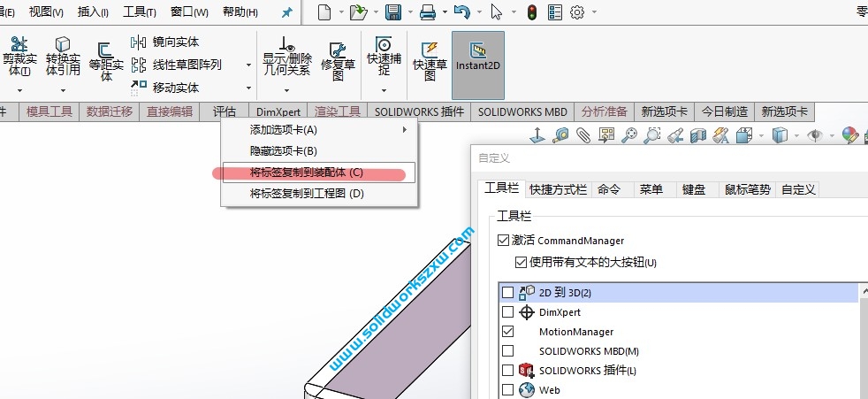Click Zoom to Fit magnifier icon
The height and width of the screenshot is (399, 868).
pyautogui.click(x=628, y=135)
